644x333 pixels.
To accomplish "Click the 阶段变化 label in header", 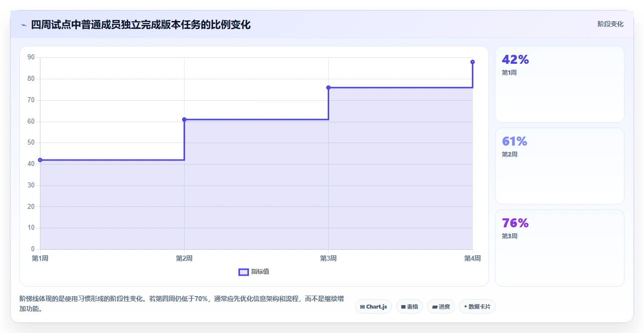I will pyautogui.click(x=611, y=24).
